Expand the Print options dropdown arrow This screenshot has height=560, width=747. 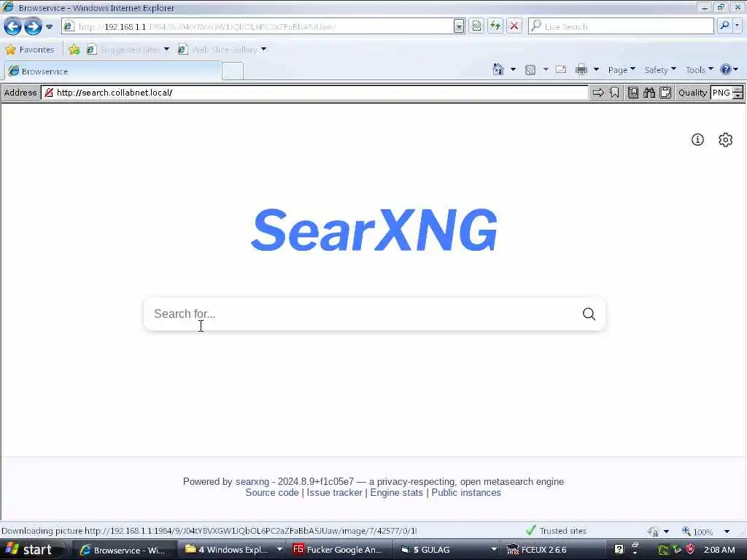596,70
